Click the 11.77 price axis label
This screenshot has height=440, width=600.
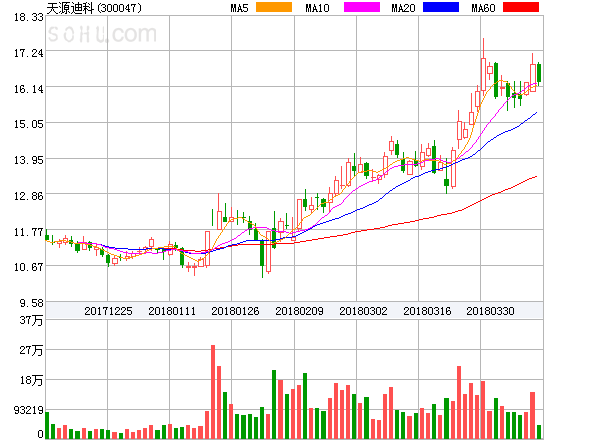(x=29, y=232)
